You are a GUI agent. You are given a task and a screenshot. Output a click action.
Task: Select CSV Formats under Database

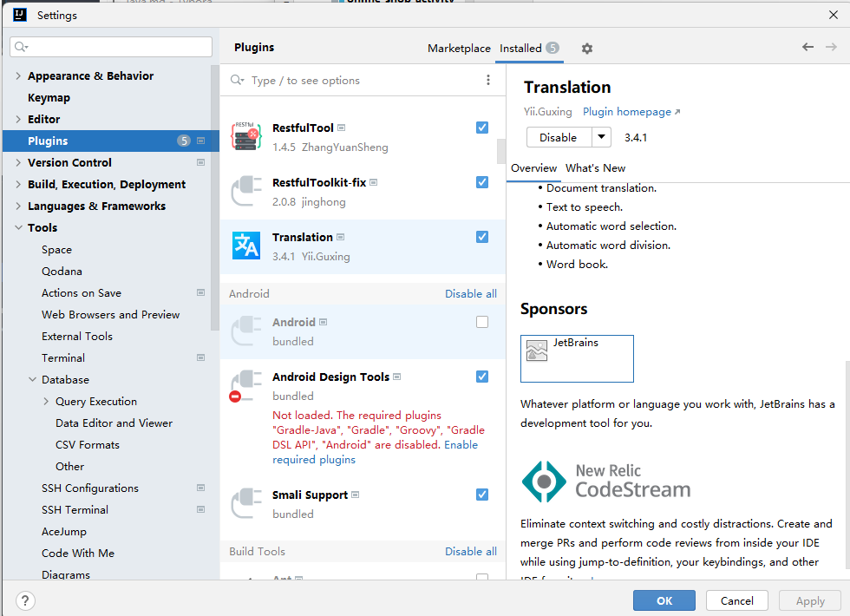point(88,444)
